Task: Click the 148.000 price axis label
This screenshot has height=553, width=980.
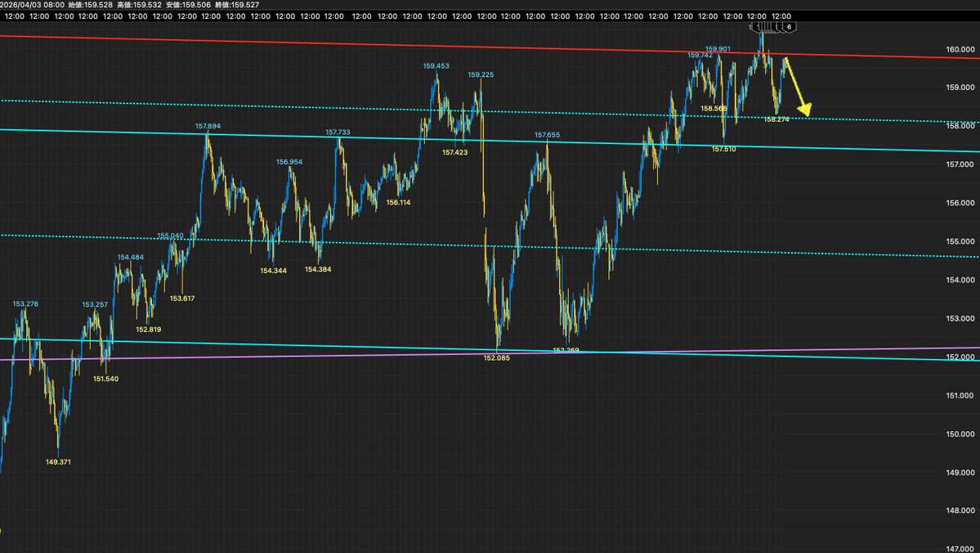Action: [x=960, y=510]
